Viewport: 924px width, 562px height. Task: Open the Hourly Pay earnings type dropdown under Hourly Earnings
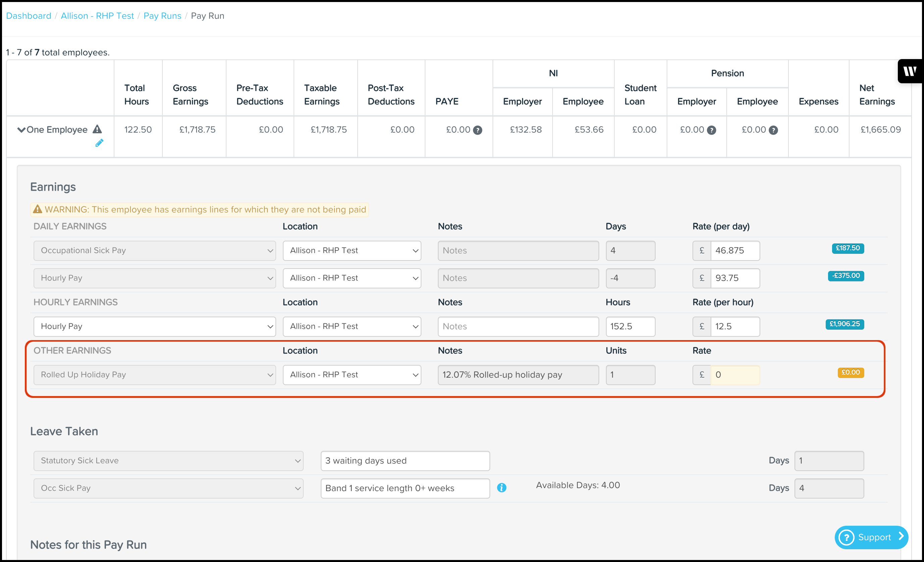tap(154, 326)
